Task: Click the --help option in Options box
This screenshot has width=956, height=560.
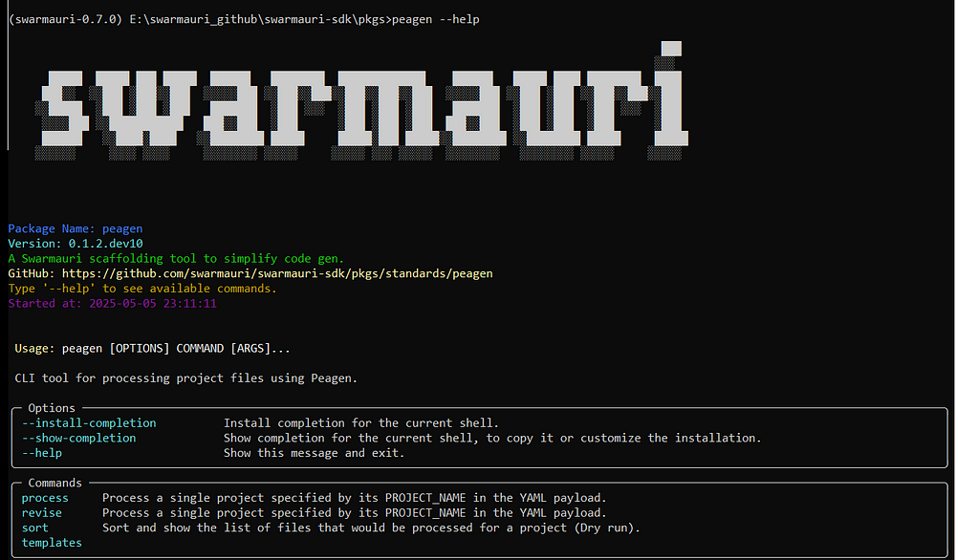Action: [x=42, y=453]
